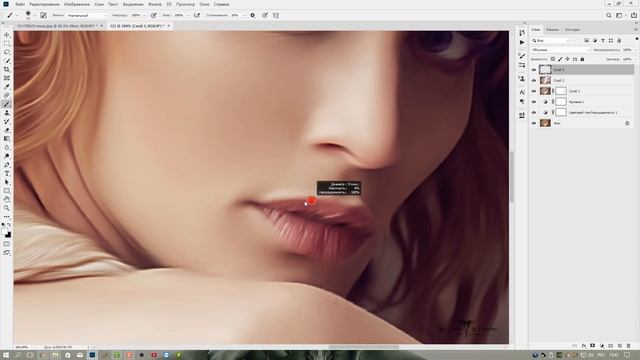Switch to the Каналы tab

pyautogui.click(x=552, y=30)
